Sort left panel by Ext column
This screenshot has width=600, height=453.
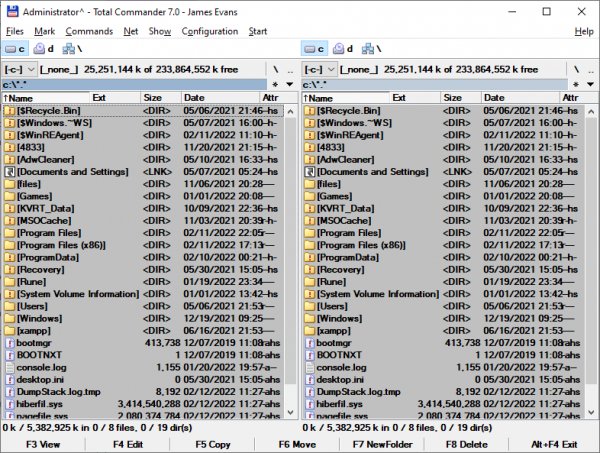click(x=115, y=98)
